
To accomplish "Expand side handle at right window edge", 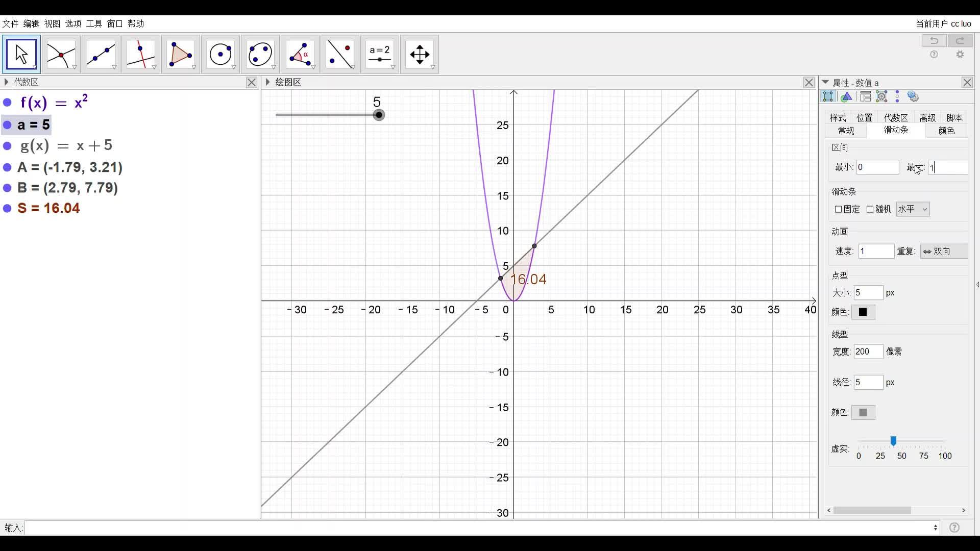I will click(x=977, y=284).
